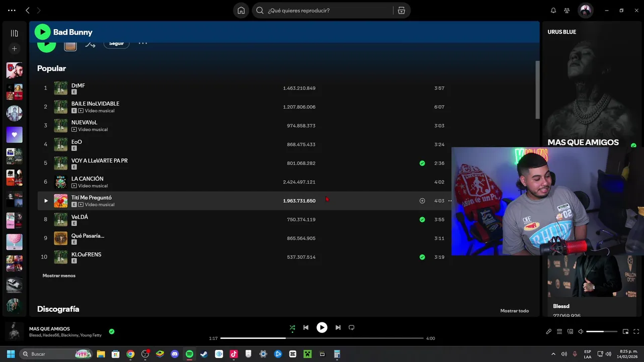Skip to previous track
Viewport: 644px width, 362px height.
pos(305,327)
